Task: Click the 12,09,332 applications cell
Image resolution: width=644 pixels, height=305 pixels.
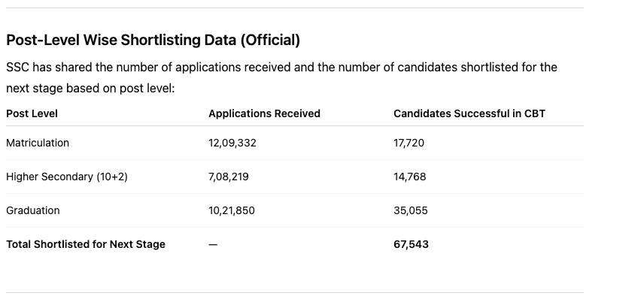Action: [232, 143]
